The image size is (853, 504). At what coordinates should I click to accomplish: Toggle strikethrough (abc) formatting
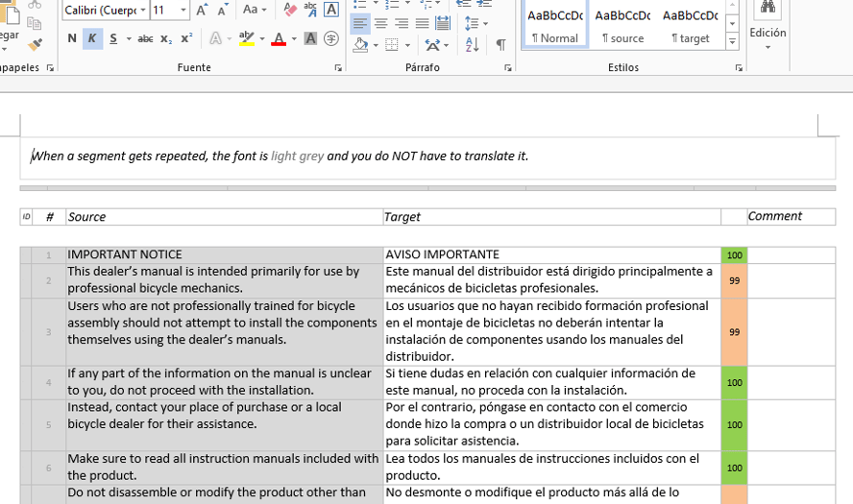pos(145,38)
